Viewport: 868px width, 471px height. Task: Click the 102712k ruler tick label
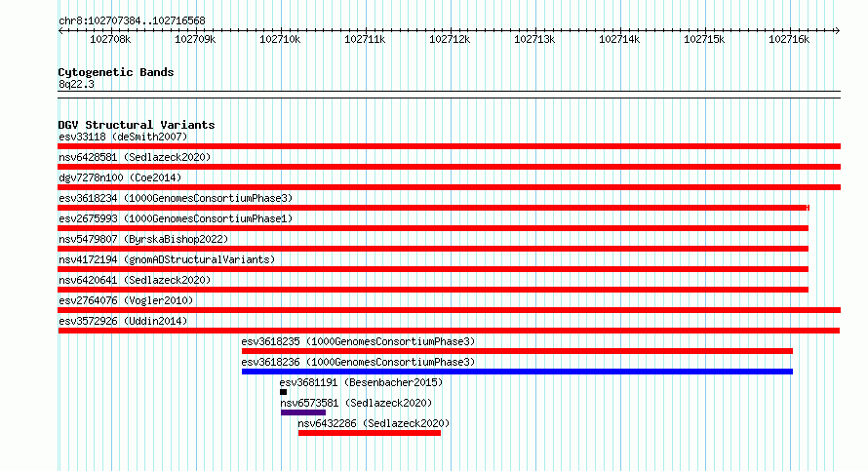point(450,39)
